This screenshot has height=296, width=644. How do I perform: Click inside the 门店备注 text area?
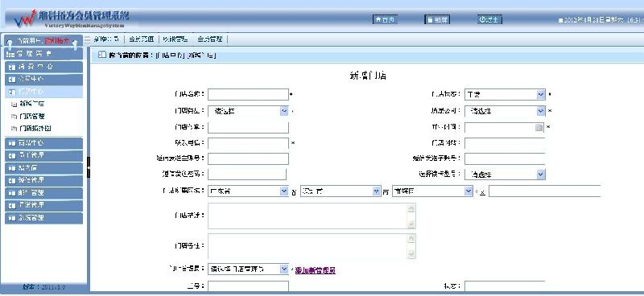[308, 247]
